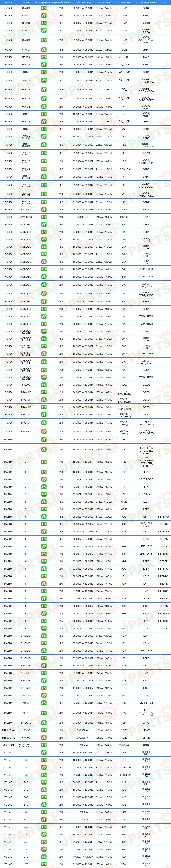The image size is (171, 868).
Task: Click the Opis column header
Action: tap(164, 2)
